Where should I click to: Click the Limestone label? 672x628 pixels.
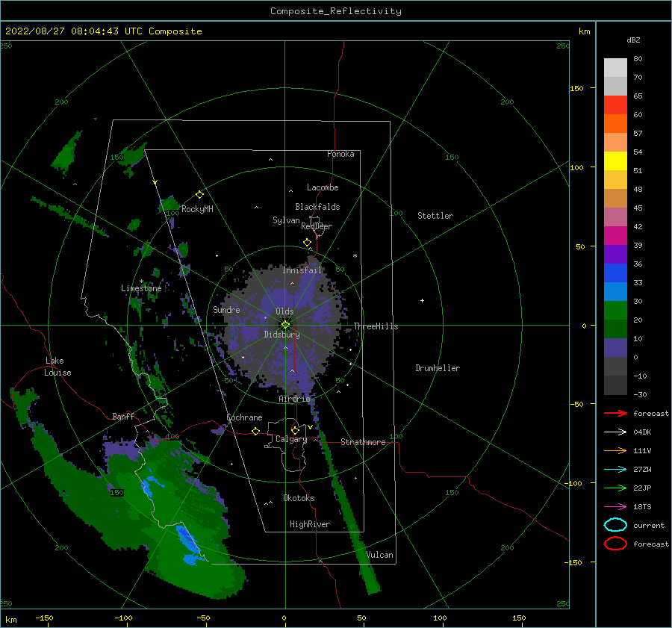point(141,288)
